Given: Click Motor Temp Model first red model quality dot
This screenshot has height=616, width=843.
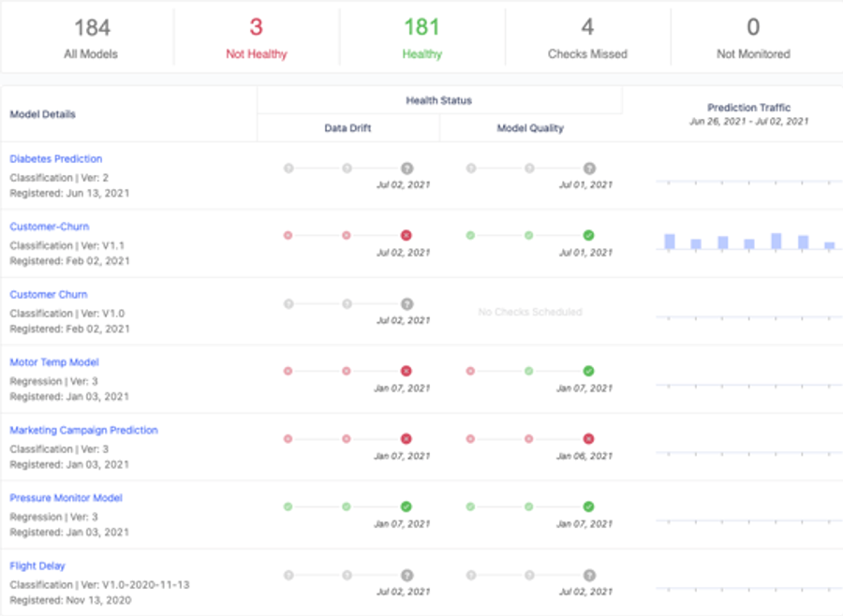Looking at the screenshot, I should coord(470,371).
